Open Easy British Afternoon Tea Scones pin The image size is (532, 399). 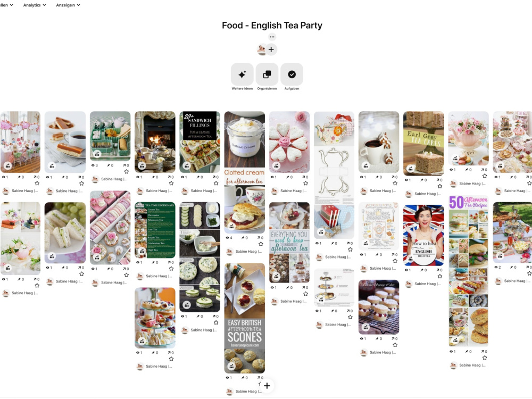coord(245,318)
